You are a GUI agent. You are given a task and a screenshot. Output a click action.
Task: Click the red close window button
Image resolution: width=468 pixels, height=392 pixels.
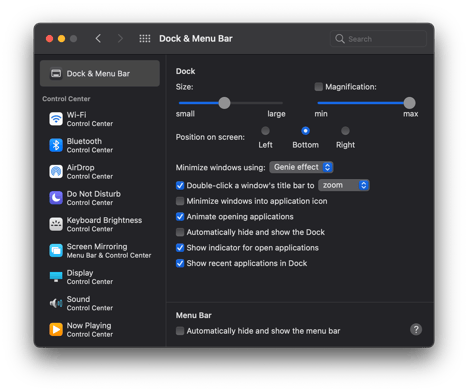pyautogui.click(x=49, y=39)
